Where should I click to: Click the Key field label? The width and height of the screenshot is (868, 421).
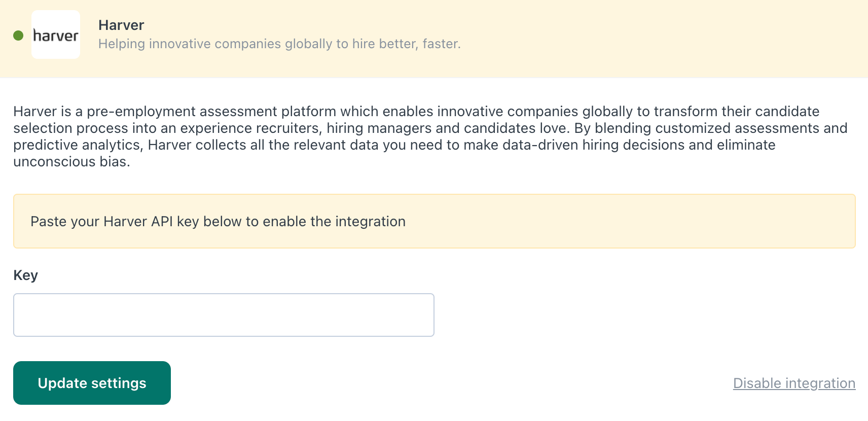point(25,275)
